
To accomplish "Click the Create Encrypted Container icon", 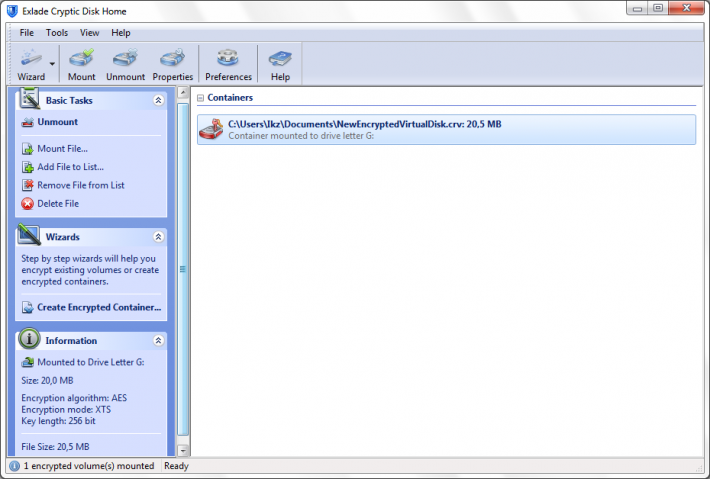I will (28, 307).
